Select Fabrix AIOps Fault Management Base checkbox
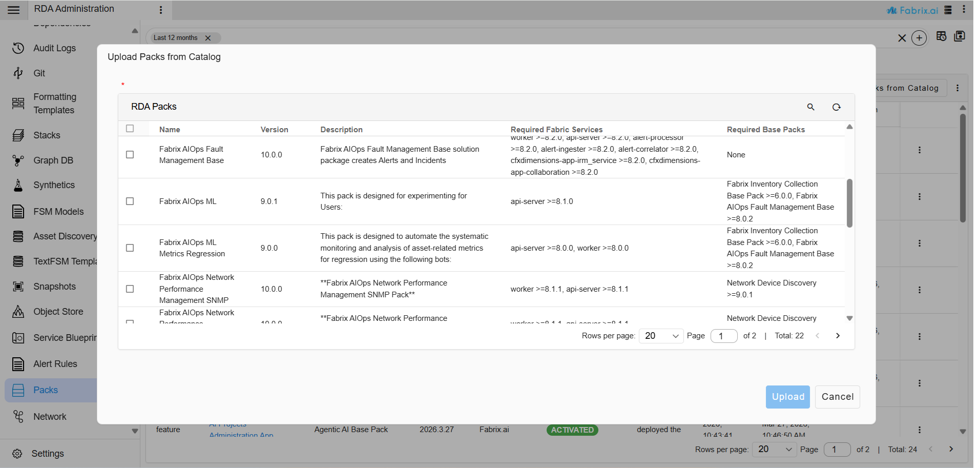The height and width of the screenshot is (468, 980). click(130, 155)
